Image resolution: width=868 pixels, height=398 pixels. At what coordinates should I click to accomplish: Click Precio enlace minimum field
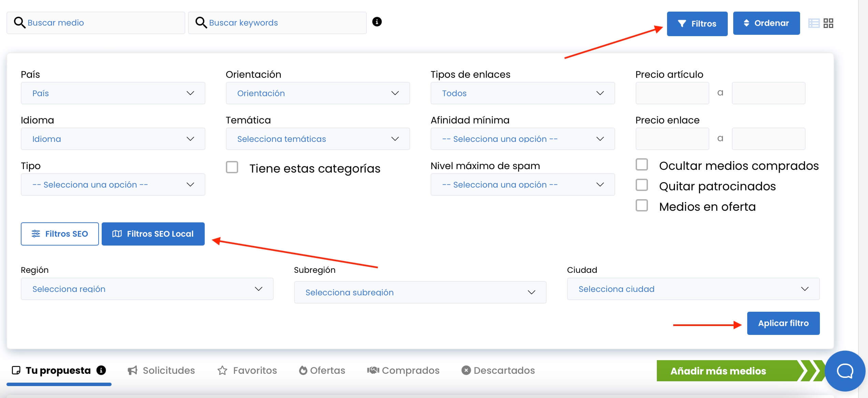tap(672, 139)
